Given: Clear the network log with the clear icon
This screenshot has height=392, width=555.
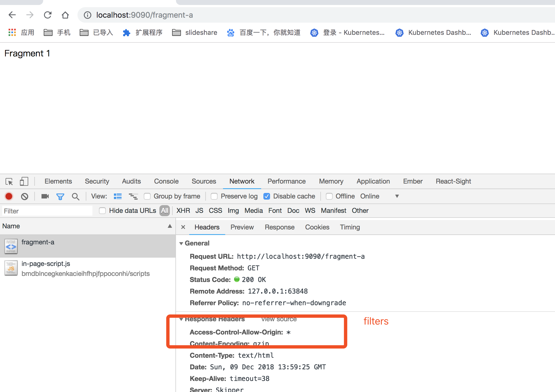Looking at the screenshot, I should pos(25,196).
